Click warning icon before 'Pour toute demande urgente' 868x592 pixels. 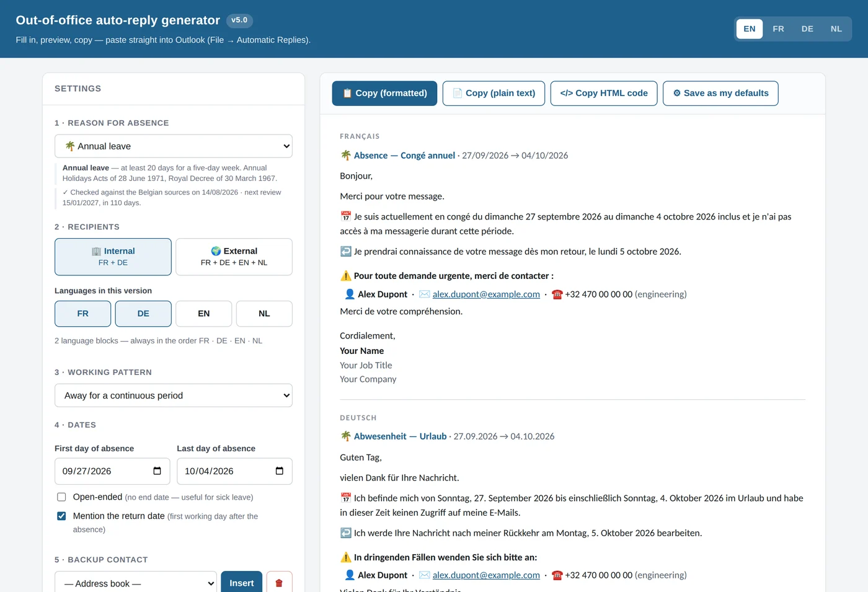(346, 275)
